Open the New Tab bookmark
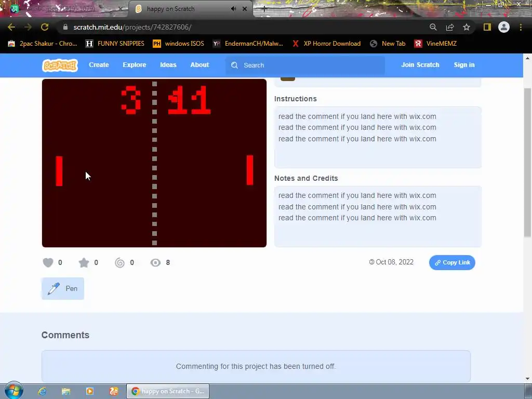Screen dimensions: 532x399 388,44
